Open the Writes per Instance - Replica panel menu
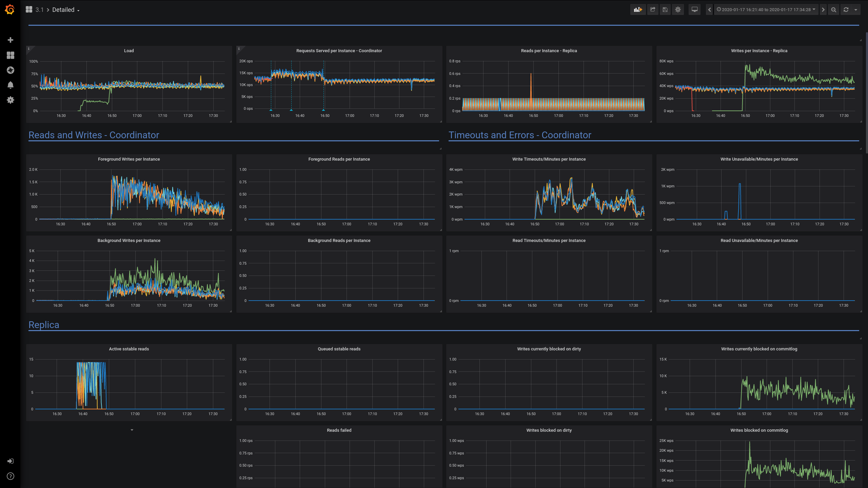The width and height of the screenshot is (868, 488). click(759, 50)
